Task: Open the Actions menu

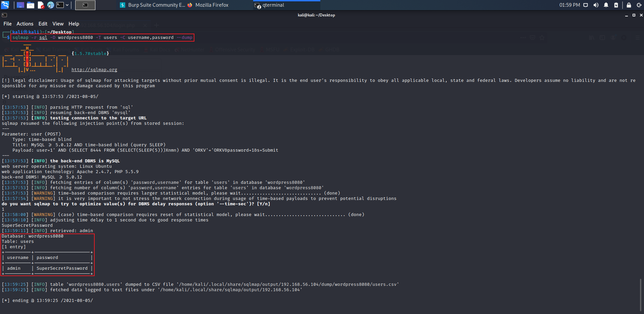Action: pyautogui.click(x=25, y=24)
